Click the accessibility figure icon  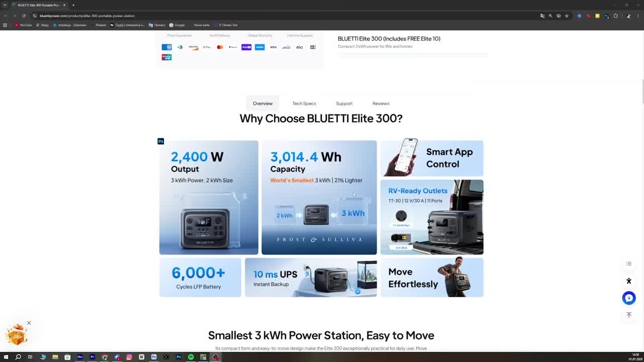pos(628,281)
